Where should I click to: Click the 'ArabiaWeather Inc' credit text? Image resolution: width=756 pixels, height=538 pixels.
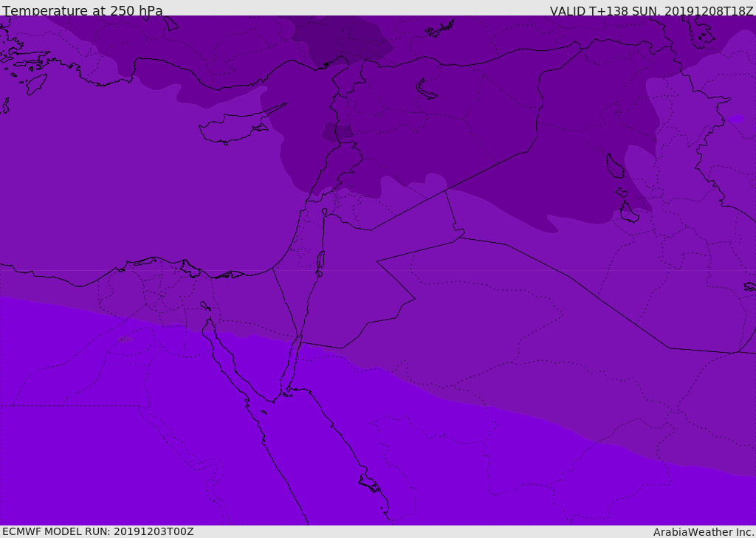click(x=703, y=532)
